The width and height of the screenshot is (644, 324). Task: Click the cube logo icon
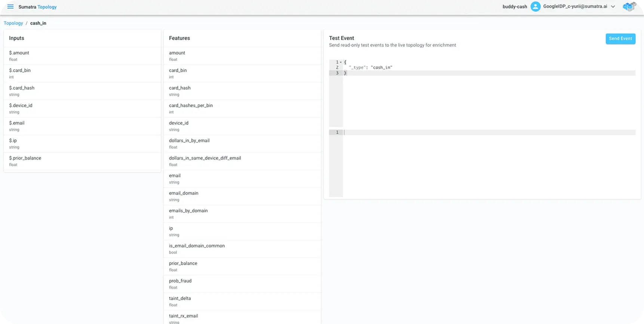(x=629, y=6)
